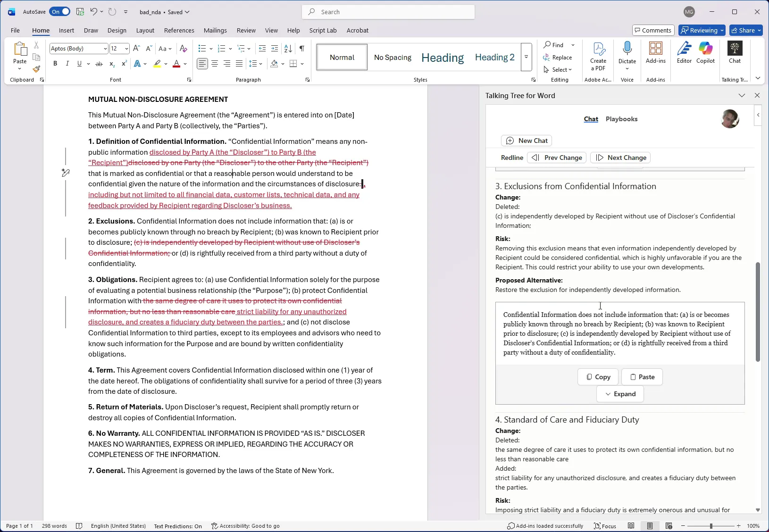The image size is (769, 532).
Task: Click the Clear All Formatting icon
Action: click(x=184, y=49)
